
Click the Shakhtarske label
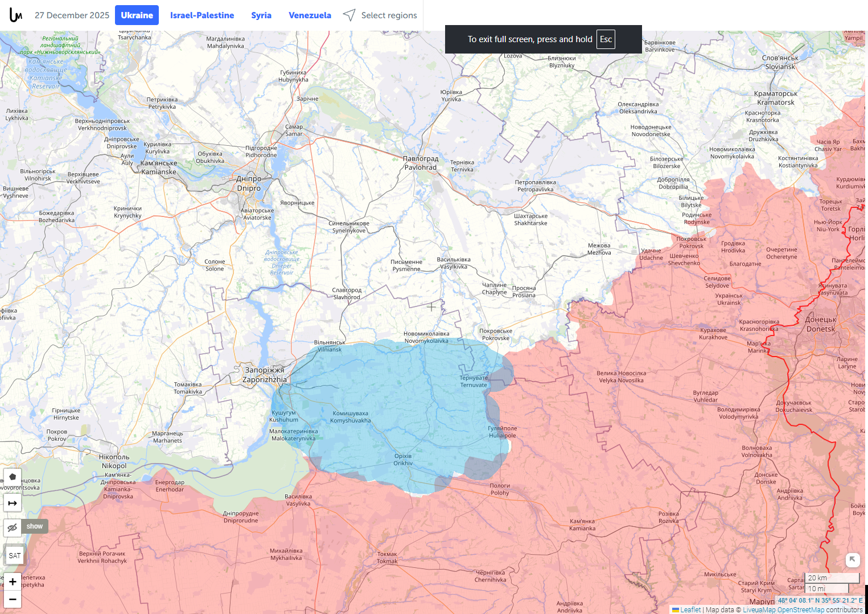[x=530, y=219]
